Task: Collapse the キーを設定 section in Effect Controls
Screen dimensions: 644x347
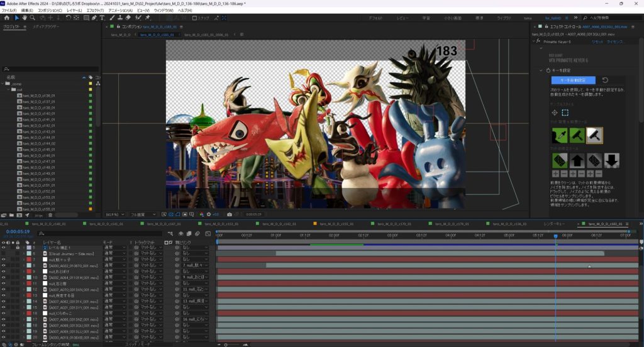Action: click(x=541, y=70)
